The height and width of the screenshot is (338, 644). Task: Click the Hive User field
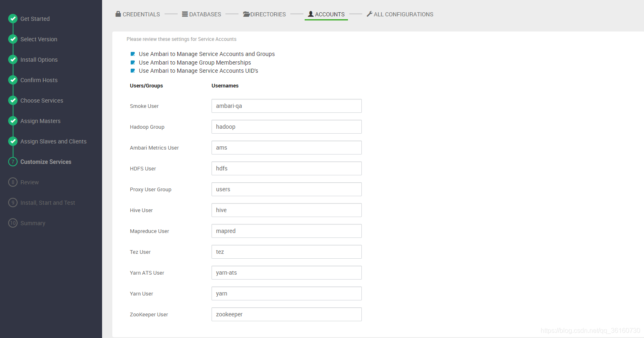287,210
